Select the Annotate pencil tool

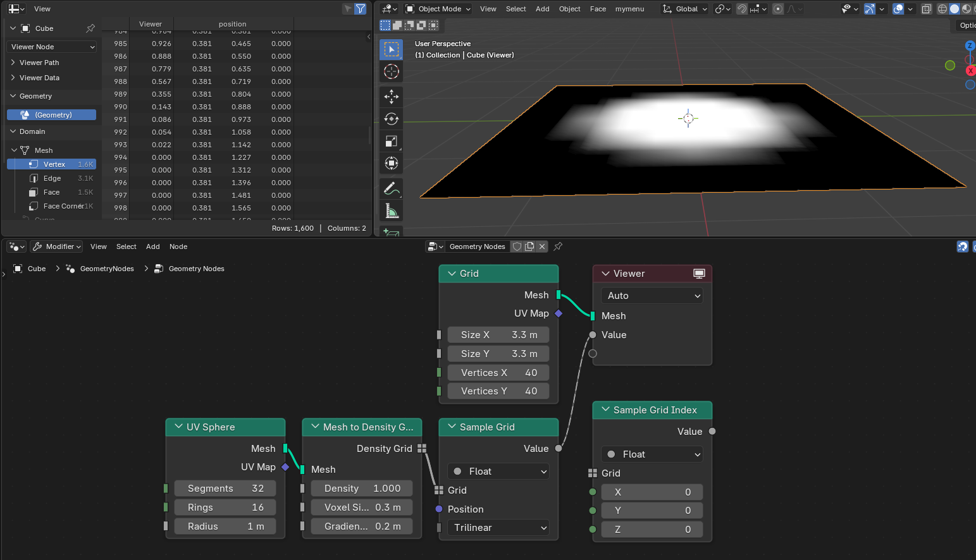[392, 188]
